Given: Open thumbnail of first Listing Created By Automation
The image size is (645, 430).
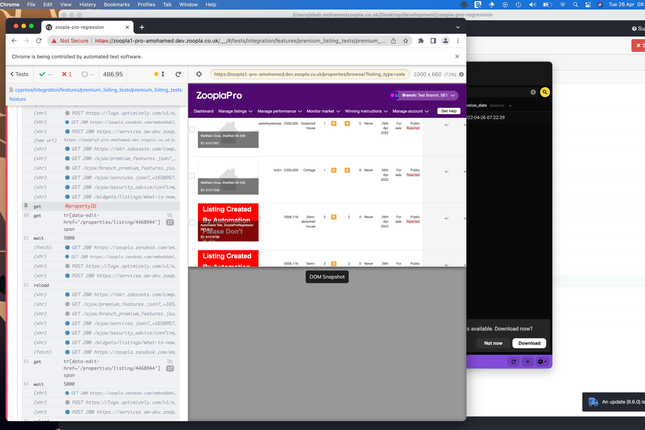Looking at the screenshot, I should [228, 222].
